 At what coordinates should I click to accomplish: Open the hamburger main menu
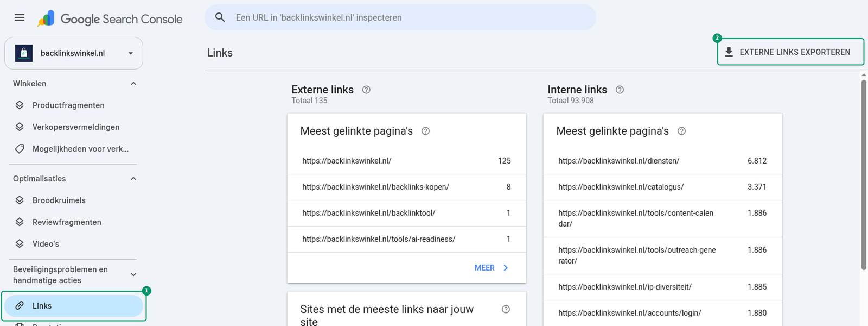pos(20,17)
